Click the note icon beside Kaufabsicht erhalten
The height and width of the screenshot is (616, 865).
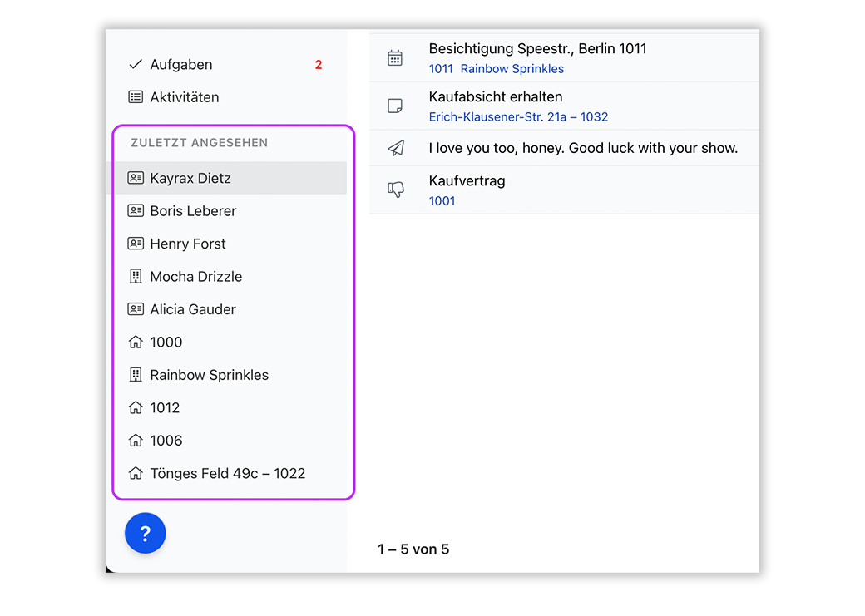(x=395, y=106)
